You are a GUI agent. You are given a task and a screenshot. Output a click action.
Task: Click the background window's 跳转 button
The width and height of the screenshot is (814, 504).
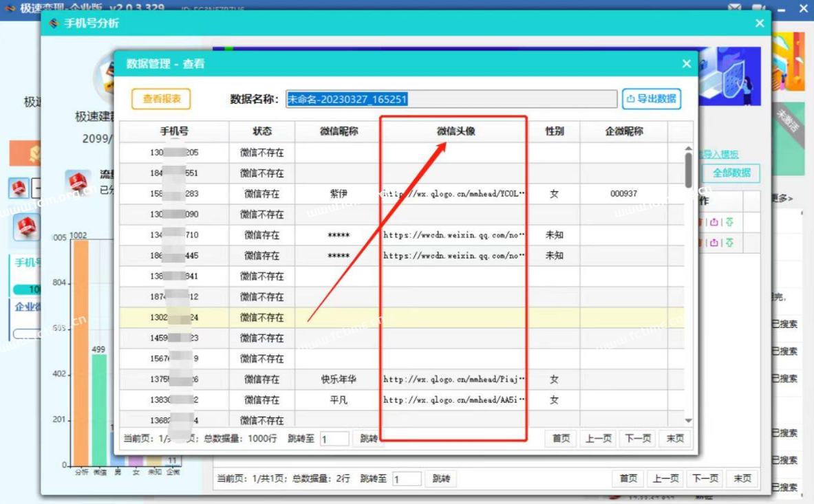(441, 479)
